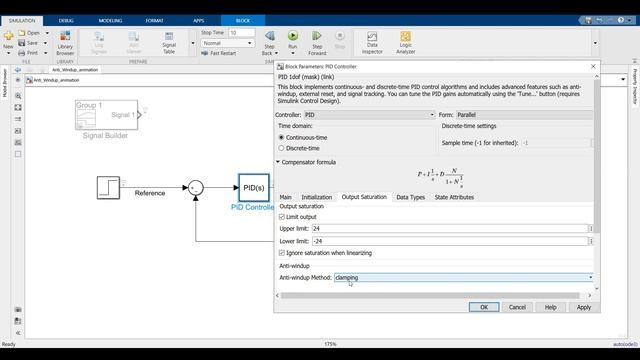The image size is (640, 360).
Task: Expand the toolstrip review results gallery arrow
Action: [x=595, y=43]
